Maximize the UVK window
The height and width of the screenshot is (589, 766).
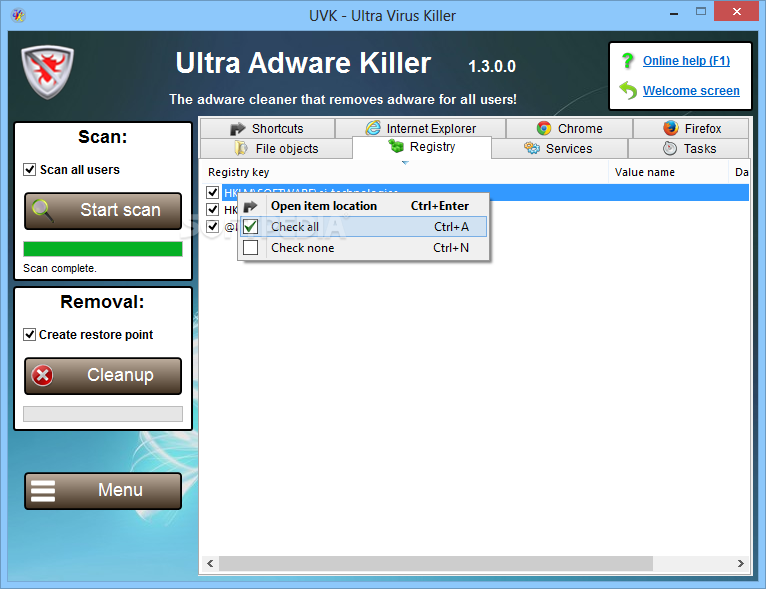point(701,12)
